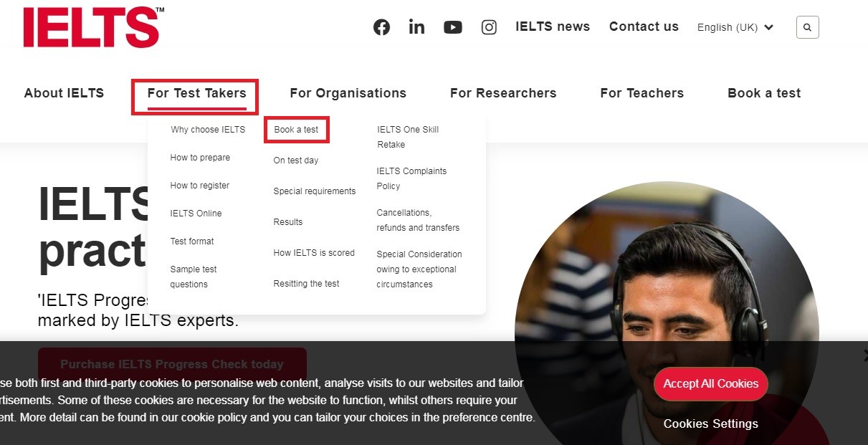This screenshot has width=868, height=445.
Task: Click Accept All Cookies button
Action: (710, 384)
